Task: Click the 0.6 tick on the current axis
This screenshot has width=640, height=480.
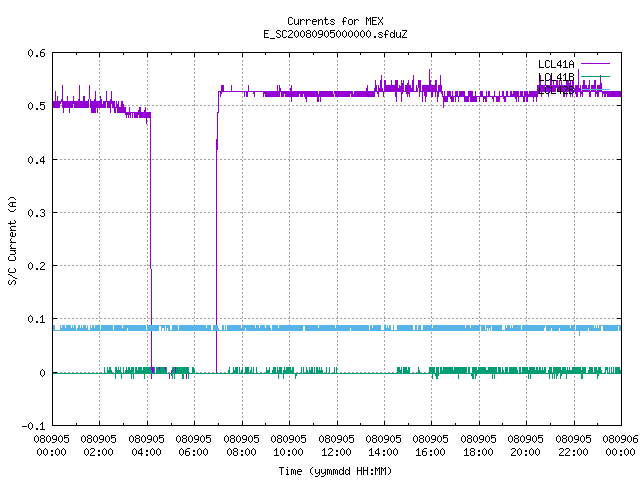Action: click(x=36, y=53)
